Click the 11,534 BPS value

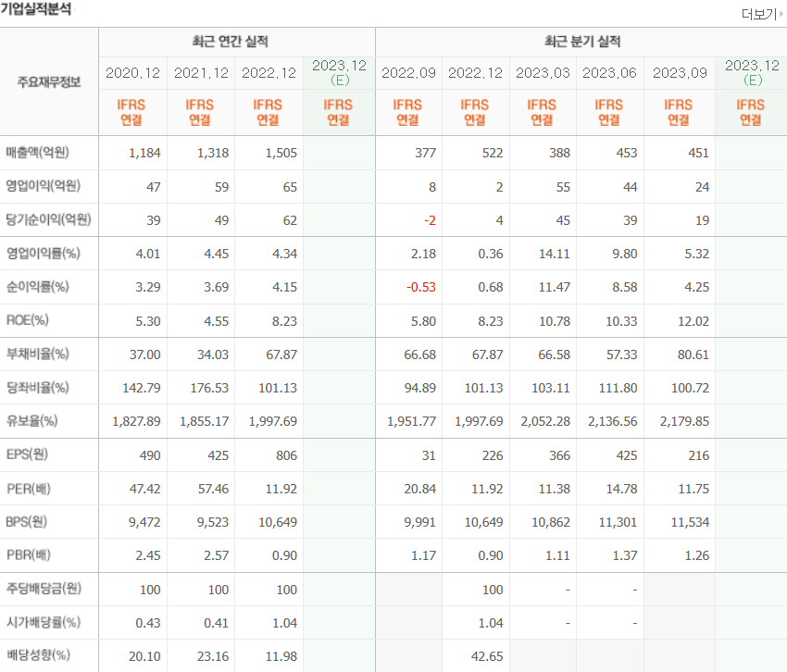click(690, 522)
